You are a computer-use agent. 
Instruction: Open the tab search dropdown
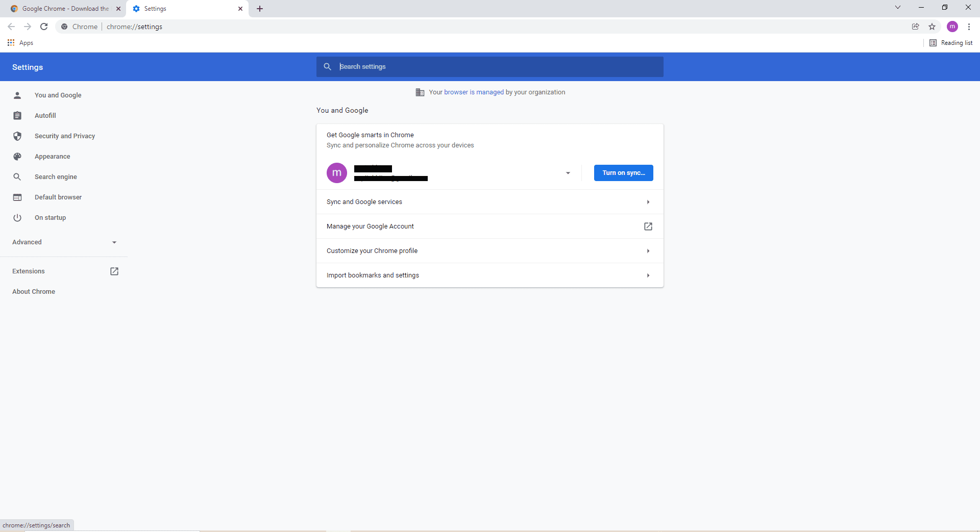pos(898,7)
